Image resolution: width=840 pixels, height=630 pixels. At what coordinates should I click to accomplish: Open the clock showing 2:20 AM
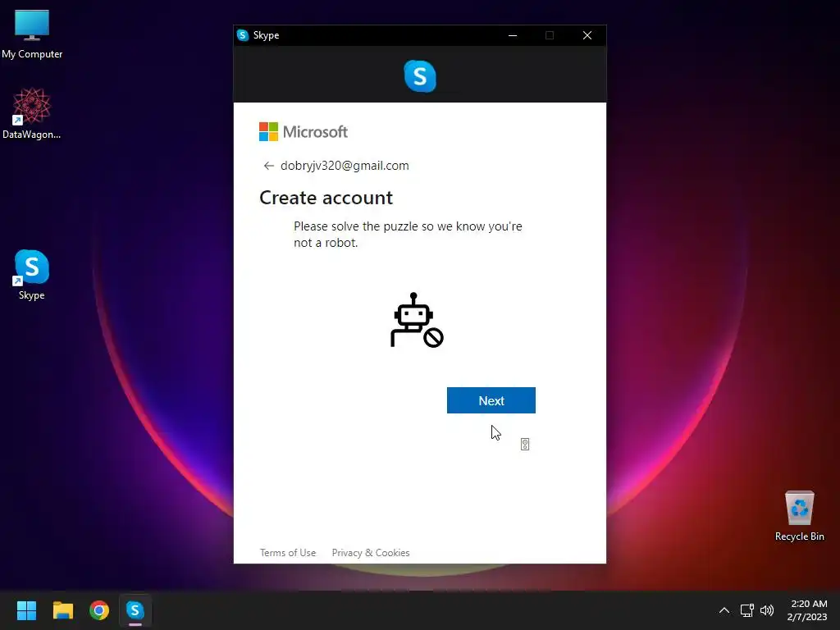[x=807, y=610]
